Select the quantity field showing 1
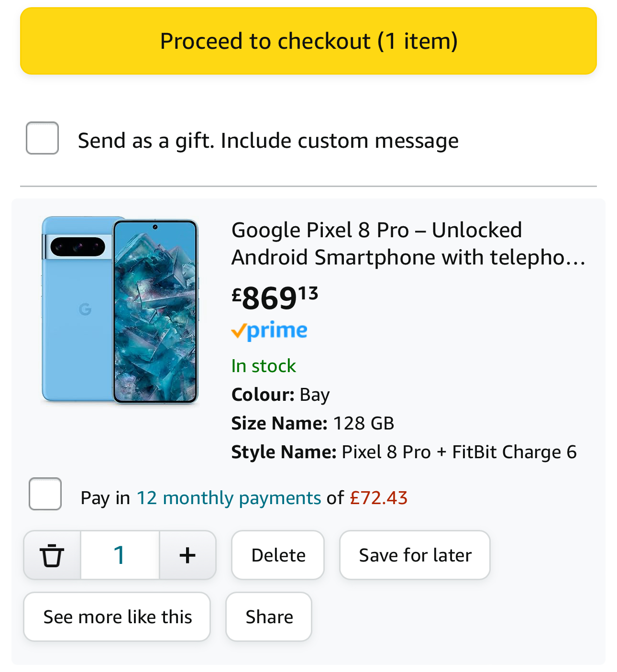 [x=120, y=555]
